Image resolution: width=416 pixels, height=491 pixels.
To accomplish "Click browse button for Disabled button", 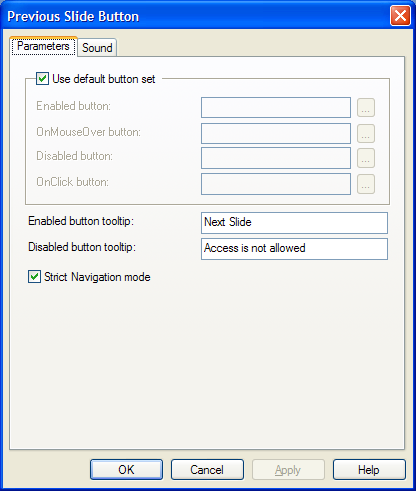I will [x=366, y=158].
